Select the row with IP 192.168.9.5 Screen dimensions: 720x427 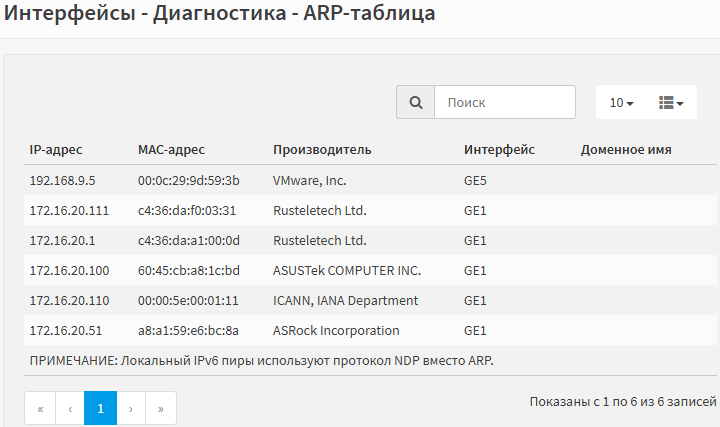tap(370, 180)
